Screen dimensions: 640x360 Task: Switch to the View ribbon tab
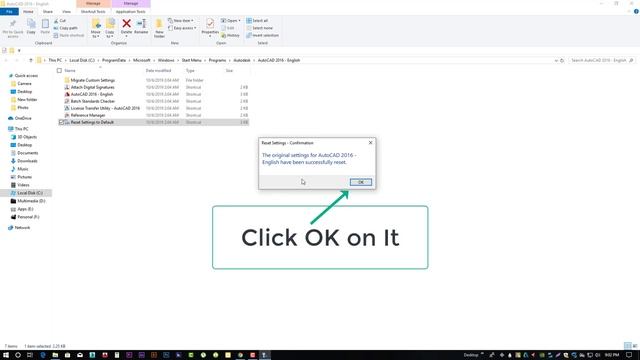[66, 11]
